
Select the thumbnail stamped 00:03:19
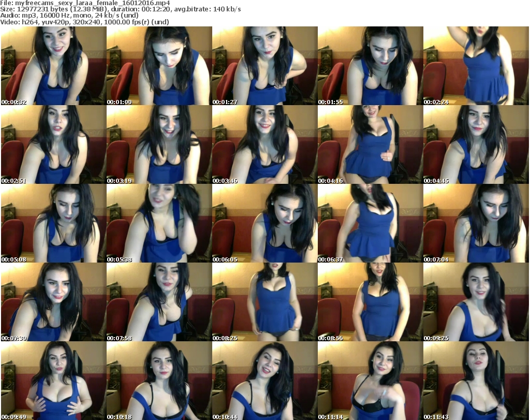159,144
